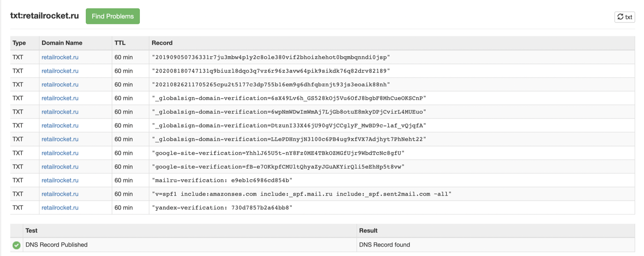Click the refresh arrows icon beside txt
Image resolution: width=644 pixels, height=256 pixels.
pos(620,17)
